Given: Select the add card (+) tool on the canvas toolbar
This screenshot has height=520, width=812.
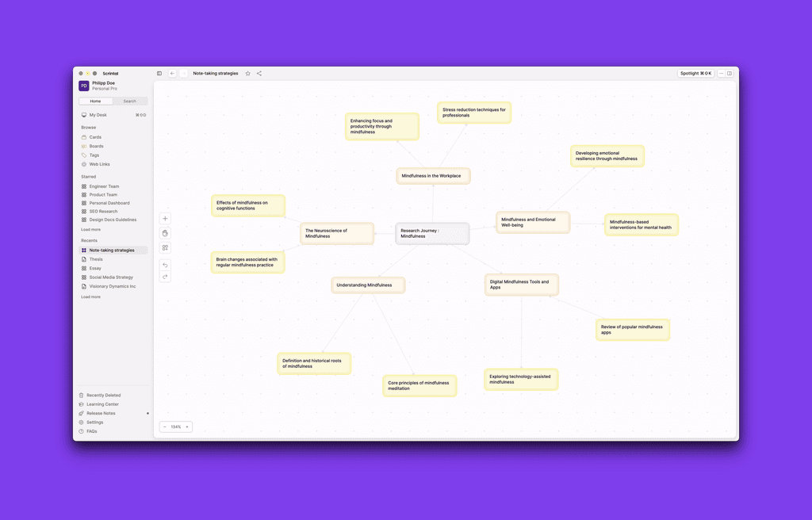Looking at the screenshot, I should coord(165,218).
